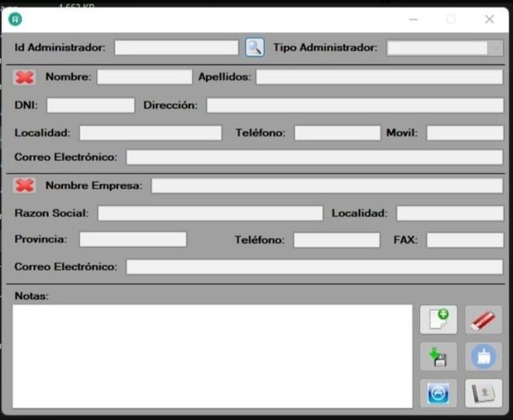Viewport: 513px width, 420px height.
Task: Click the Apellidos text field
Action: (x=379, y=77)
